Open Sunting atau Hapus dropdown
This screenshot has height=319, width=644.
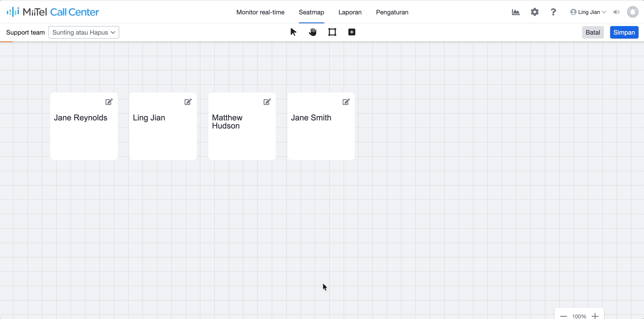(84, 32)
